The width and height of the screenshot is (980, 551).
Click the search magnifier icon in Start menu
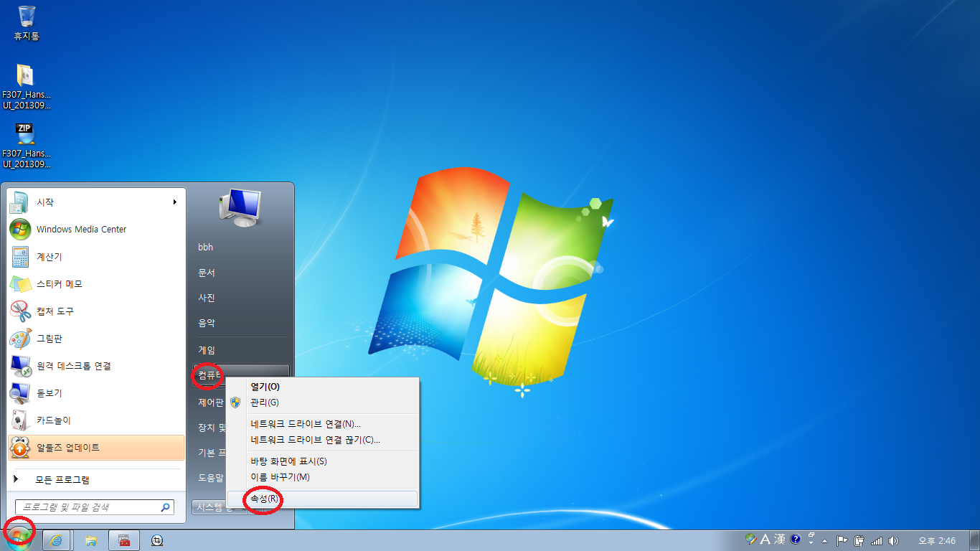click(x=166, y=507)
